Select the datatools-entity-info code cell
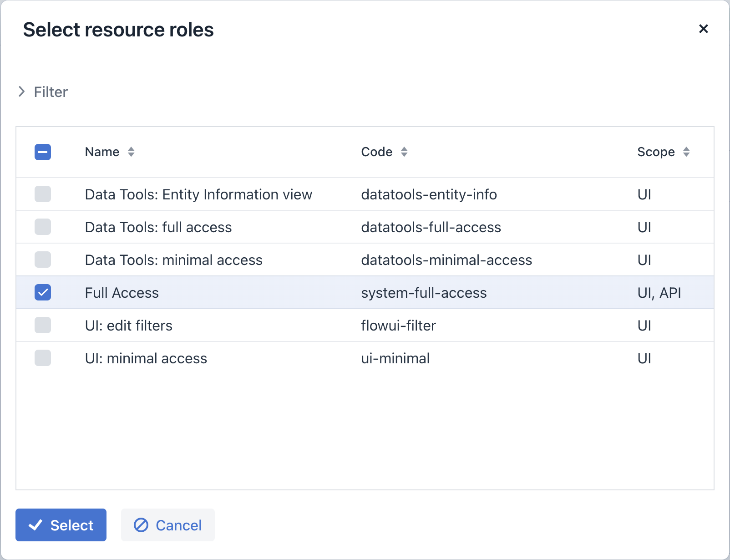 click(429, 194)
